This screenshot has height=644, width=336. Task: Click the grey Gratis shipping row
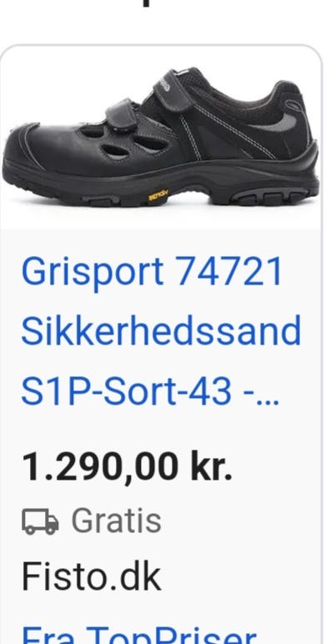pyautogui.click(x=92, y=521)
